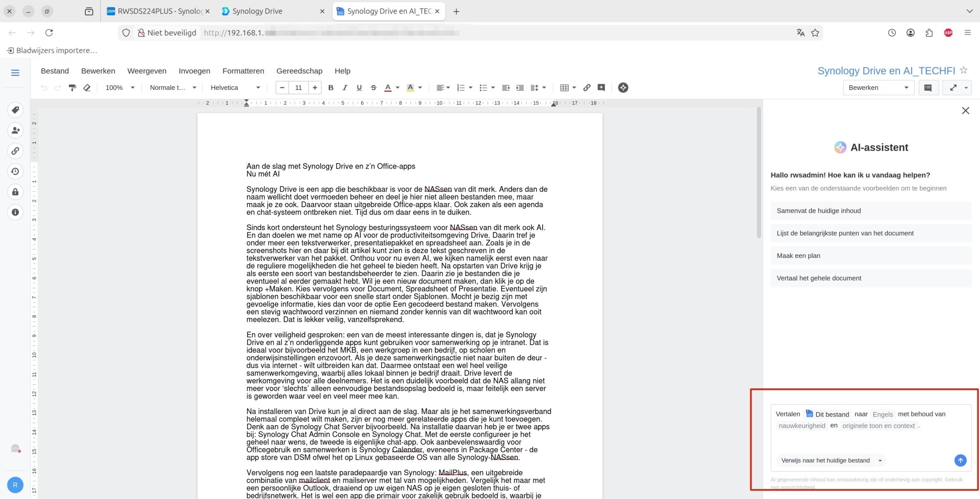Expand the 100% zoom dropdown
This screenshot has width=980, height=499.
[120, 88]
